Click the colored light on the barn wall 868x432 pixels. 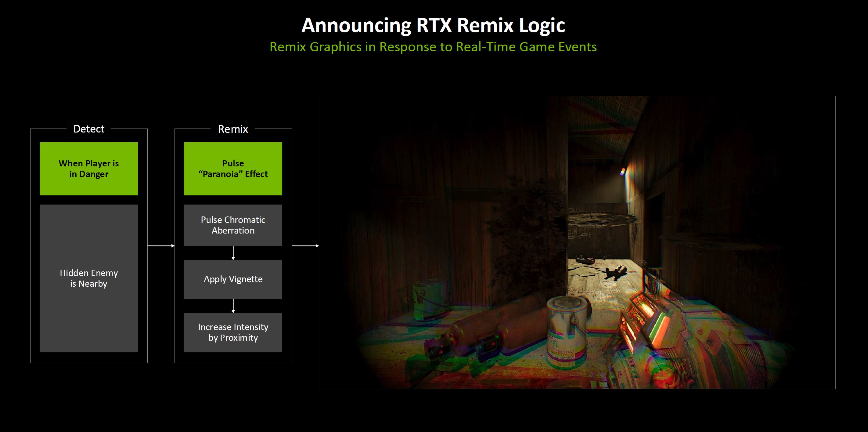click(x=623, y=172)
